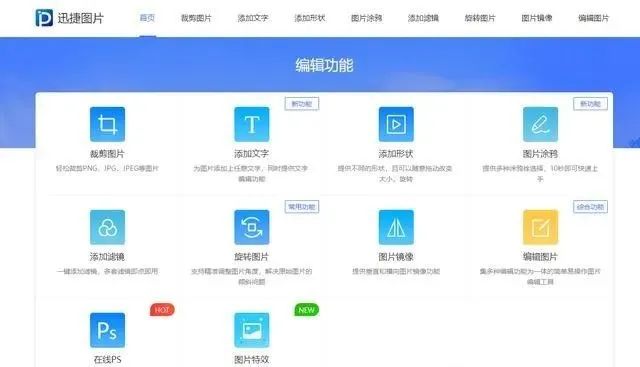Open the 添加滤镜 filter circles icon
Viewport: 640px width, 367px height.
click(x=107, y=227)
